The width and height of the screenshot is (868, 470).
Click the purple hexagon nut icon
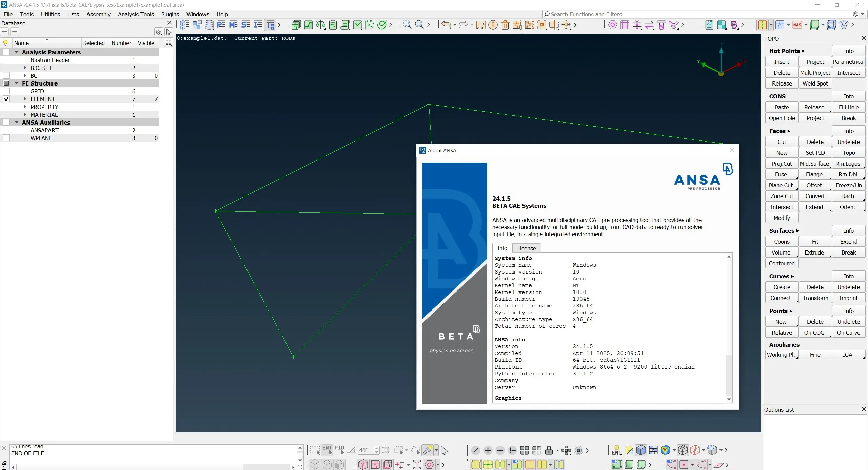pos(613,25)
